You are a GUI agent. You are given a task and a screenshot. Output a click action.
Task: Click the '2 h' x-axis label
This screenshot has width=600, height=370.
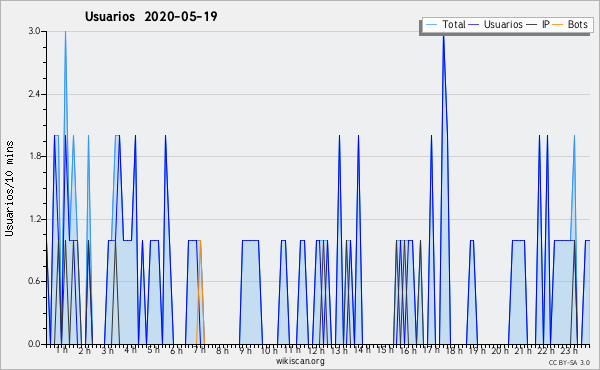[85, 350]
